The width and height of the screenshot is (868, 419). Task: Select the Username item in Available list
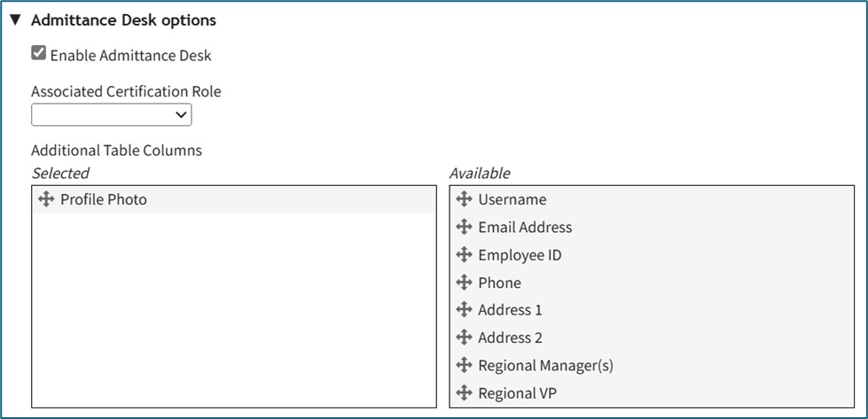click(512, 199)
